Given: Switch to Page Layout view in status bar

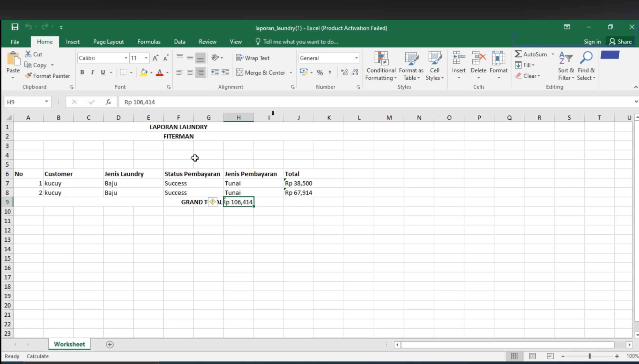Looking at the screenshot, I should point(532,356).
